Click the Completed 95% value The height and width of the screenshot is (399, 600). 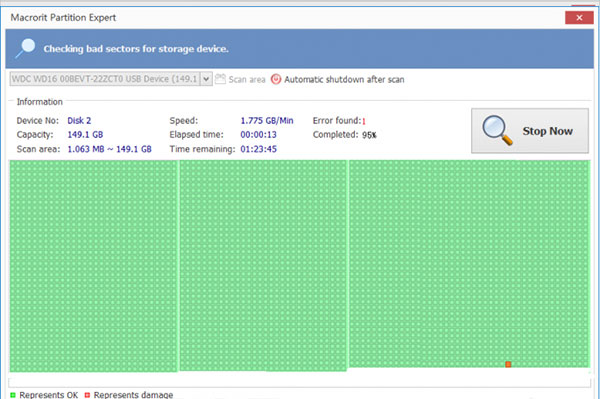tap(369, 135)
